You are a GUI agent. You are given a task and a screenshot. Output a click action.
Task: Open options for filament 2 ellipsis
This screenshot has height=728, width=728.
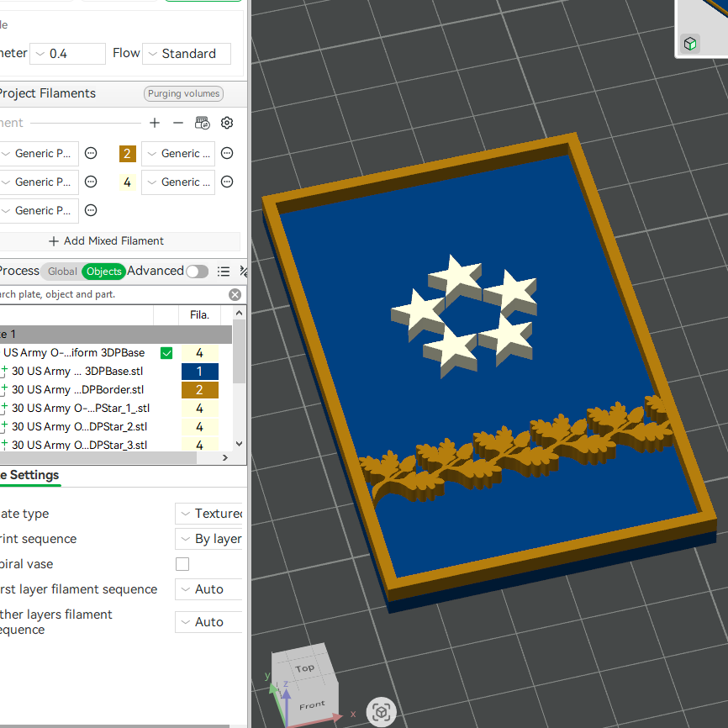[x=227, y=153]
